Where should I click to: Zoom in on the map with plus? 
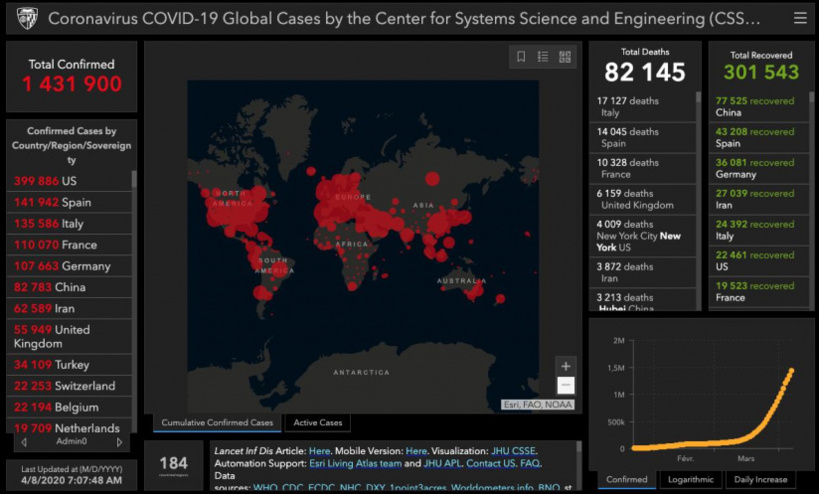[566, 367]
